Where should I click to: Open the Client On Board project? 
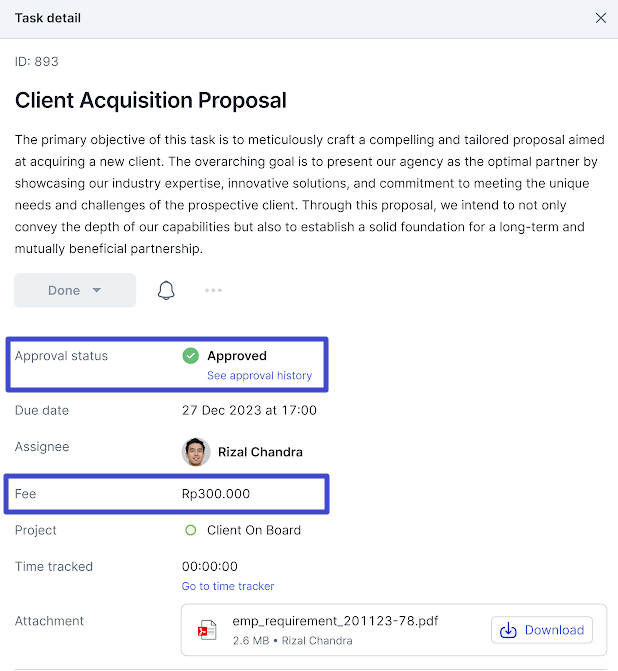click(254, 530)
